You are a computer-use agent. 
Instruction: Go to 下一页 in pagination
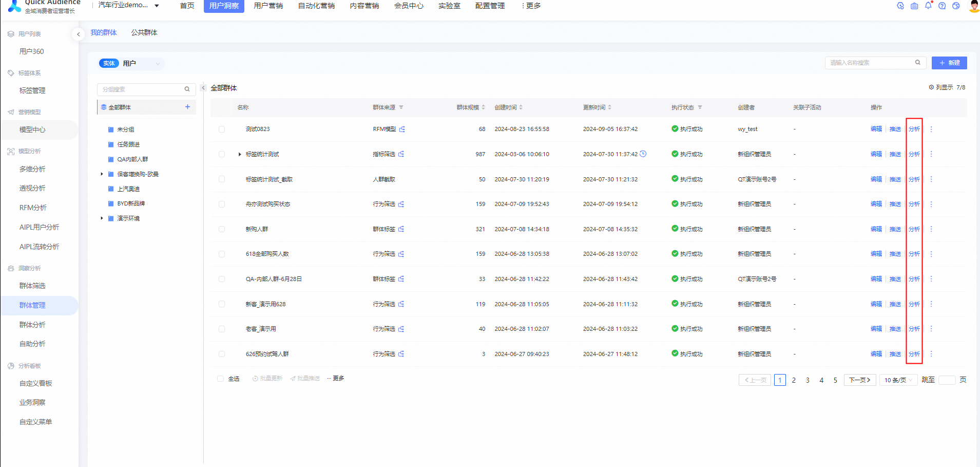click(860, 380)
